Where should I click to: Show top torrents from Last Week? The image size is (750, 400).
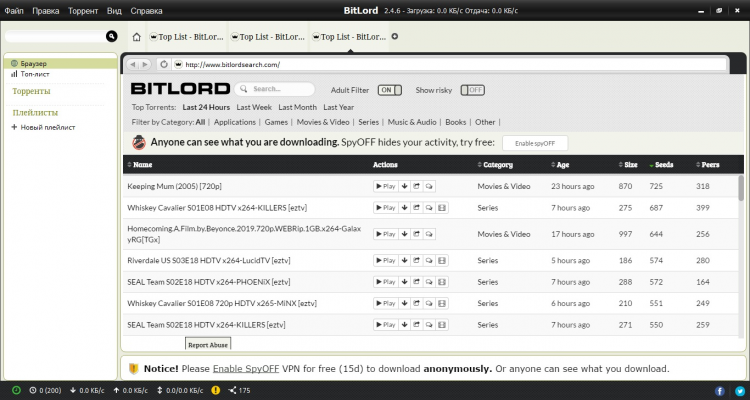coord(254,107)
